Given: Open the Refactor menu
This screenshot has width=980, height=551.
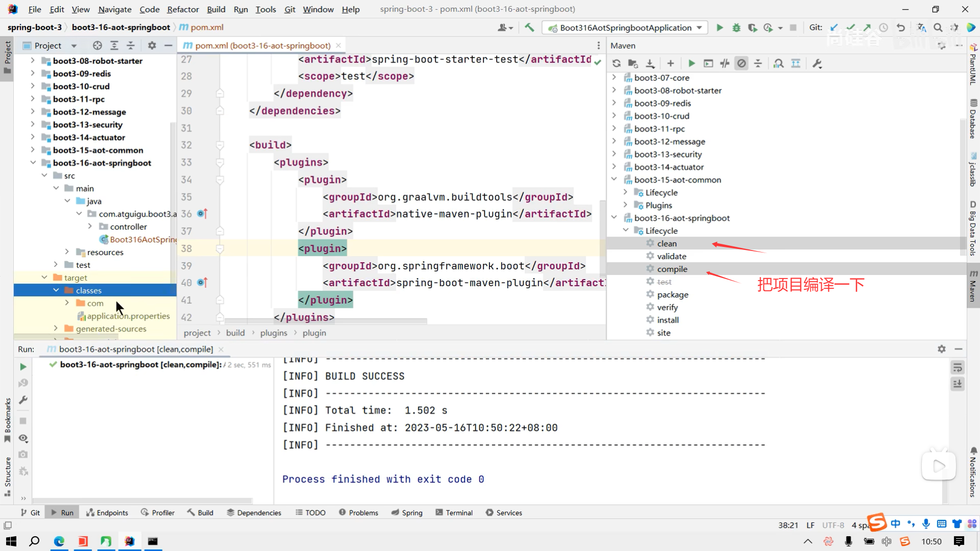Looking at the screenshot, I should click(183, 9).
